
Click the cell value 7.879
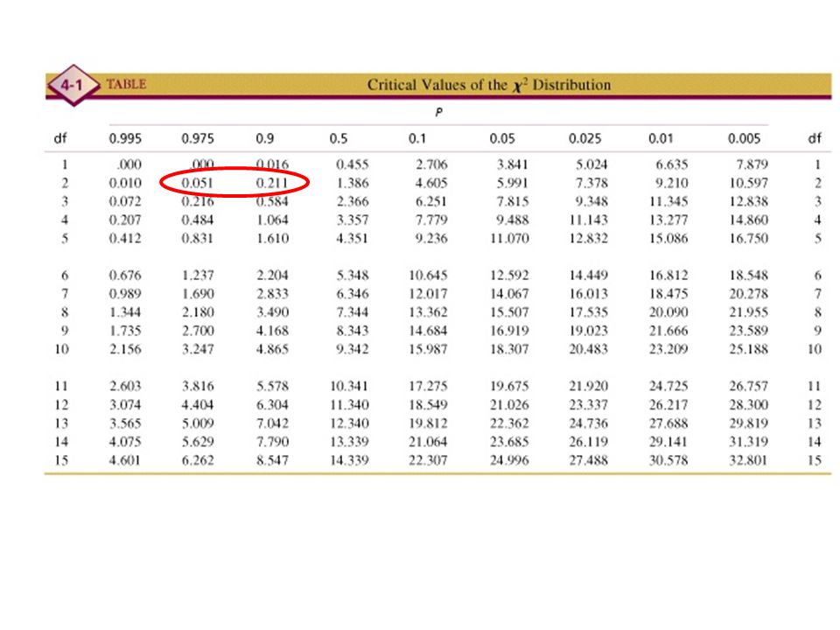pos(752,164)
